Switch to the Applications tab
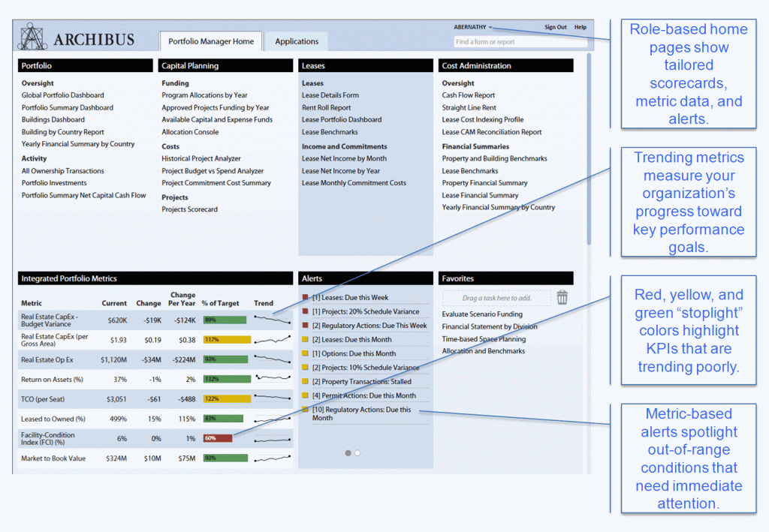769x532 pixels. click(296, 41)
